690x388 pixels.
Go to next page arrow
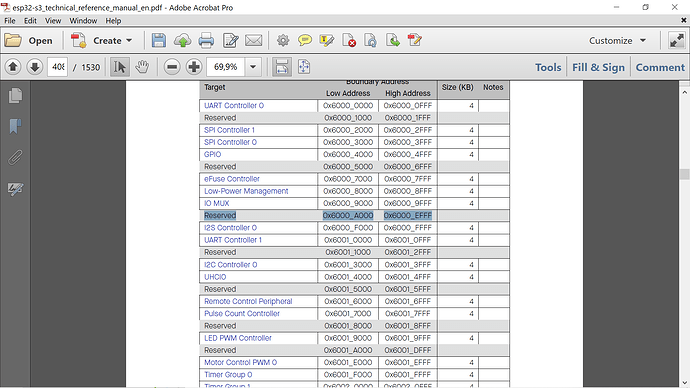point(35,67)
